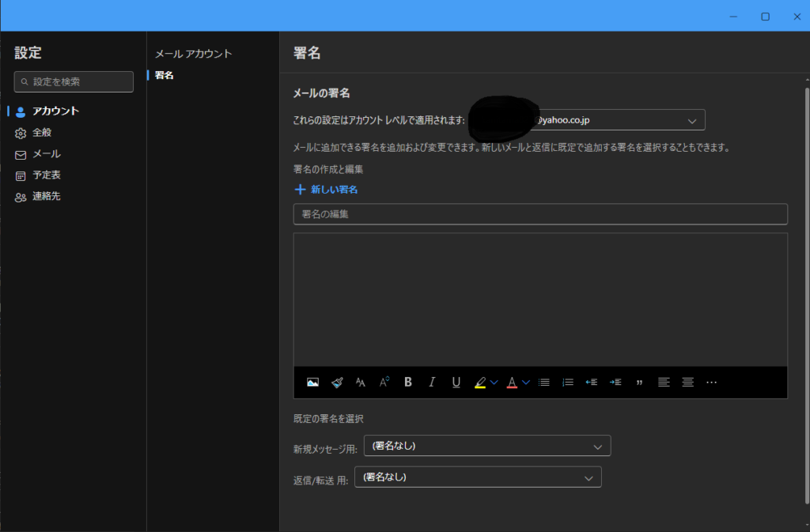Image resolution: width=810 pixels, height=532 pixels.
Task: Open the 全般 settings category
Action: [42, 133]
